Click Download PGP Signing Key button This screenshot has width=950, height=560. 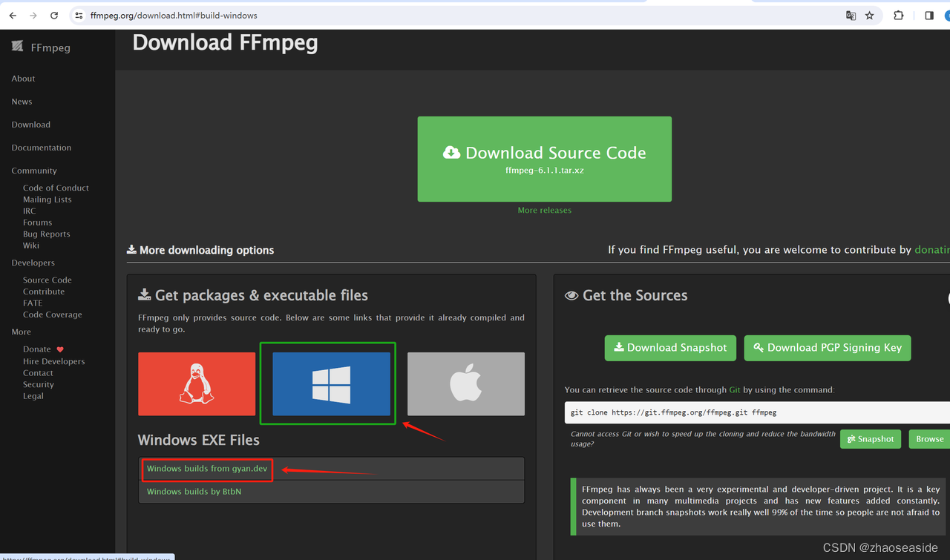click(x=828, y=348)
